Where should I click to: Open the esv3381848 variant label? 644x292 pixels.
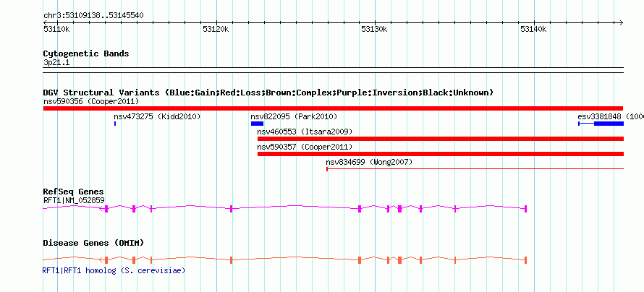pos(611,116)
